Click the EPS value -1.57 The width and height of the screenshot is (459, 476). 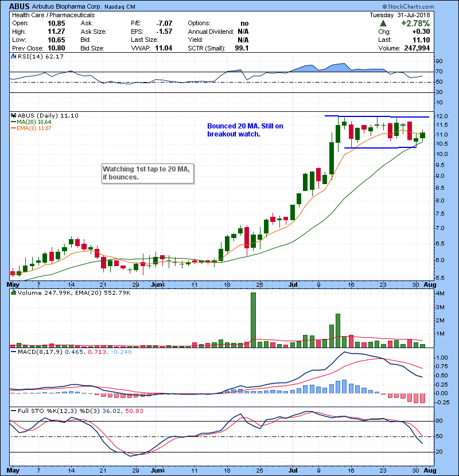point(164,32)
